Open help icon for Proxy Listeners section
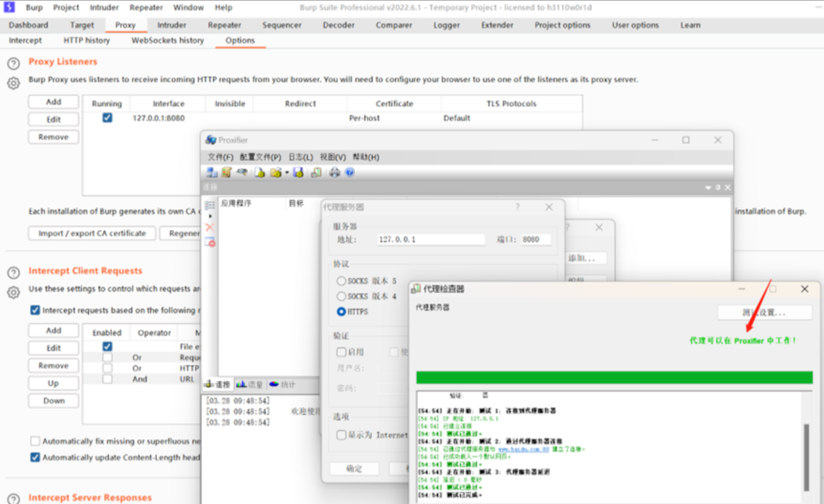The image size is (824, 504). [x=13, y=63]
